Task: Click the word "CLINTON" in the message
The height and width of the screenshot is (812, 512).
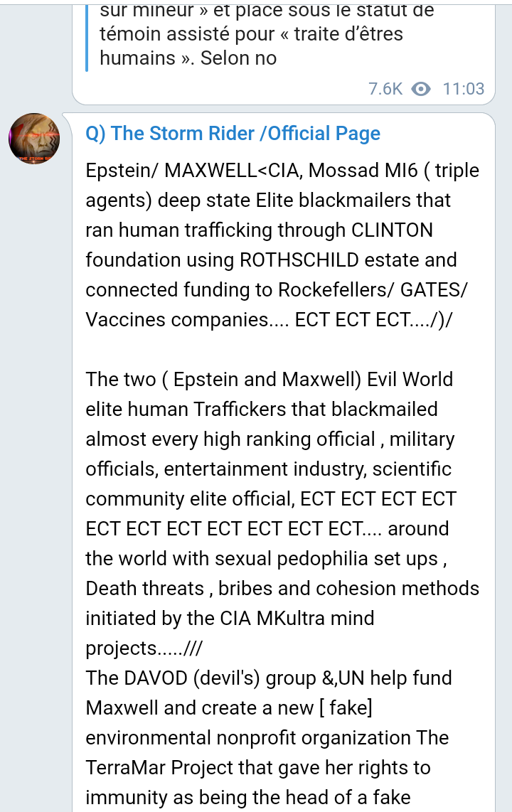Action: (392, 230)
